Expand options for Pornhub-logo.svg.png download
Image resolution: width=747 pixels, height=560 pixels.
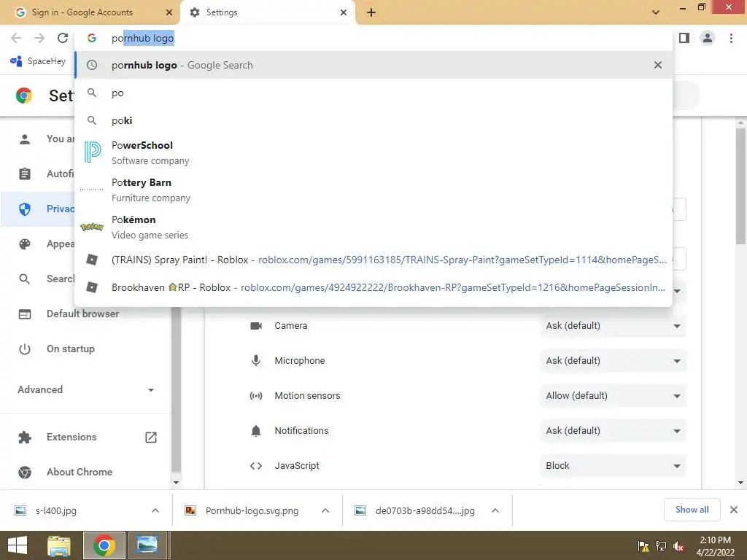pos(325,510)
